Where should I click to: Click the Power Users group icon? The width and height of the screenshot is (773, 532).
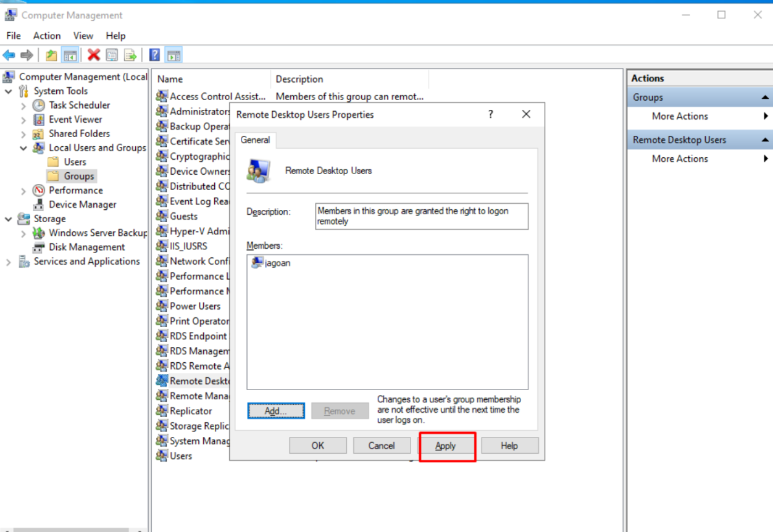(x=162, y=306)
